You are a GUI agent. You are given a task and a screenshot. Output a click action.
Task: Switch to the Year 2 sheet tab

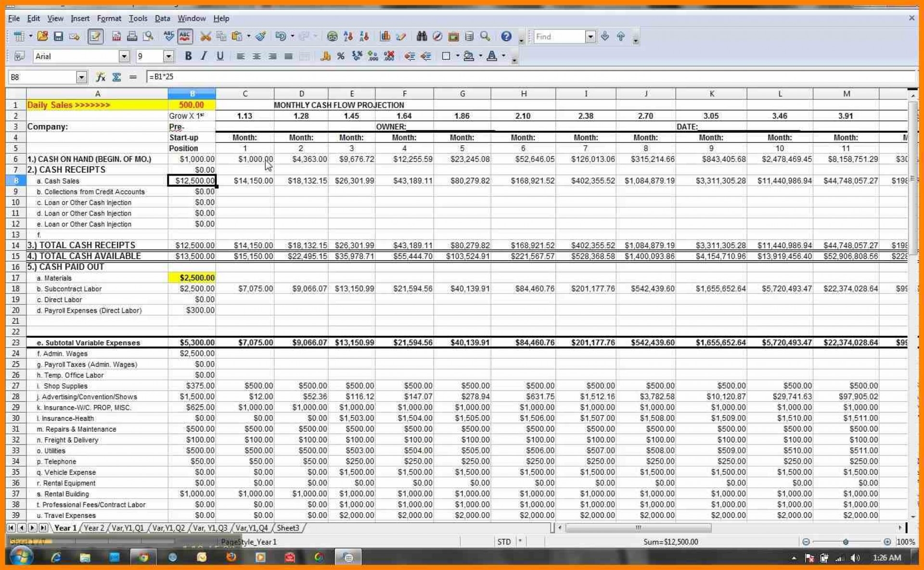[x=94, y=528]
